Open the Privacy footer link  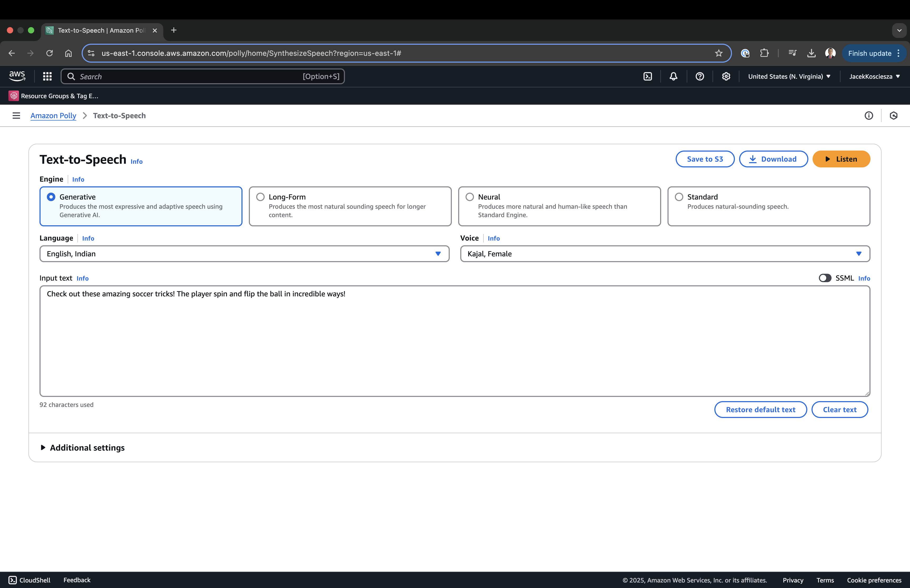[793, 580]
